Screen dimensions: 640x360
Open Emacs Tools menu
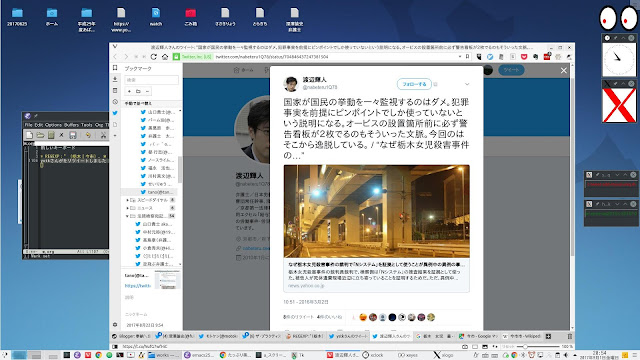click(87, 125)
